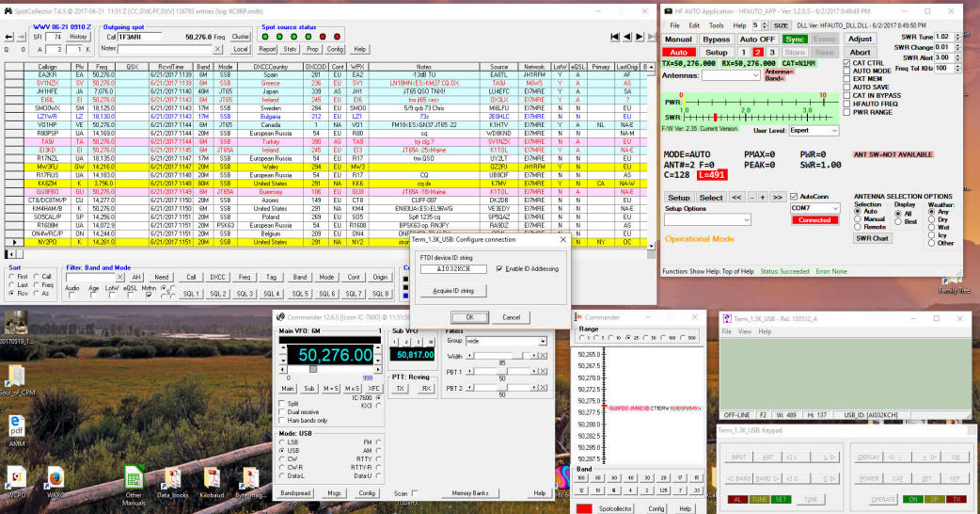This screenshot has width=980, height=514.
Task: Select the LSB mode radio button
Action: pos(282,442)
